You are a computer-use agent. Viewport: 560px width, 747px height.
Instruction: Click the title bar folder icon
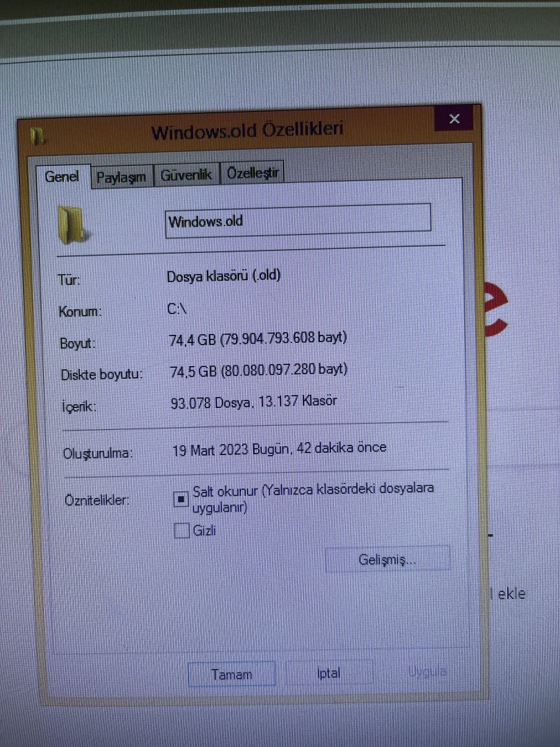coord(37,136)
